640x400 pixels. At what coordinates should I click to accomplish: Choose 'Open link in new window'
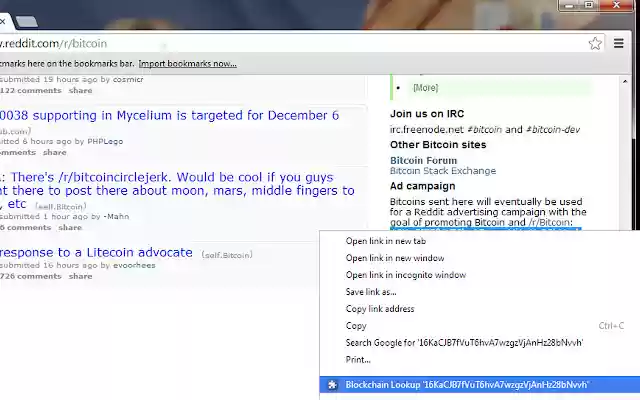[395, 258]
